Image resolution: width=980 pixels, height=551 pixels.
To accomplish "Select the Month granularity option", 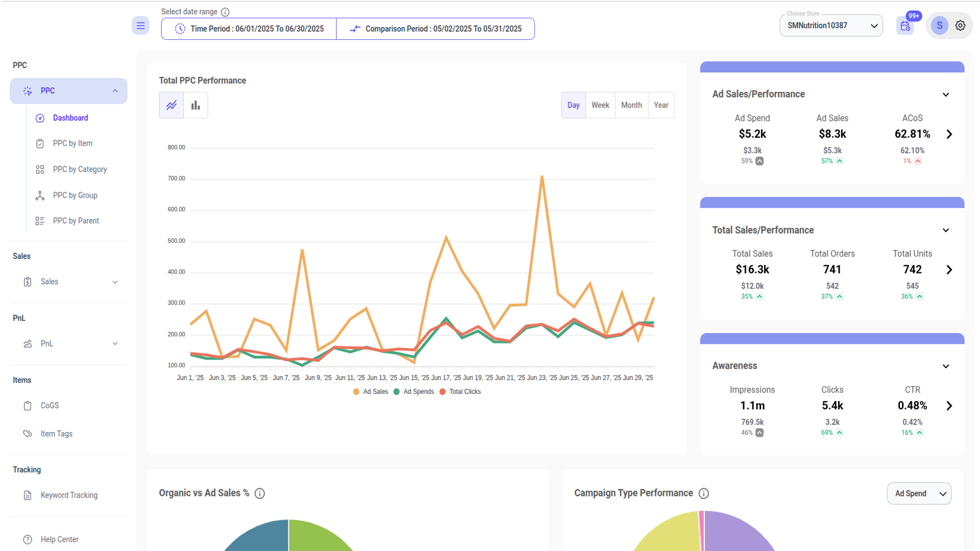I will 631,105.
